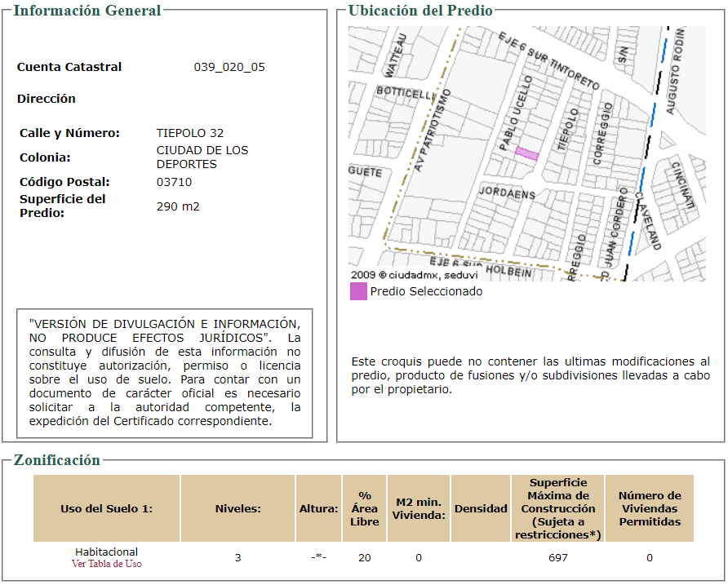
Task: Click the Predio Seleccionado legend color swatch
Action: tap(358, 291)
